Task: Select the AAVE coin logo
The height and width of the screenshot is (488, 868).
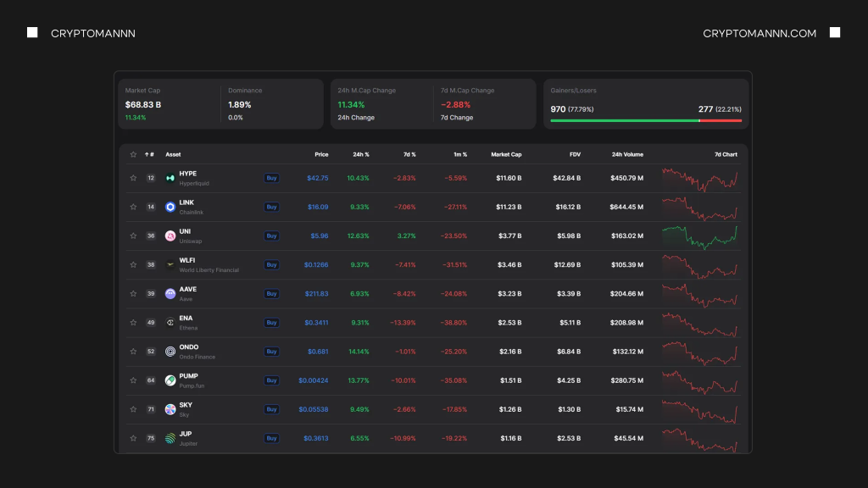Action: tap(169, 293)
